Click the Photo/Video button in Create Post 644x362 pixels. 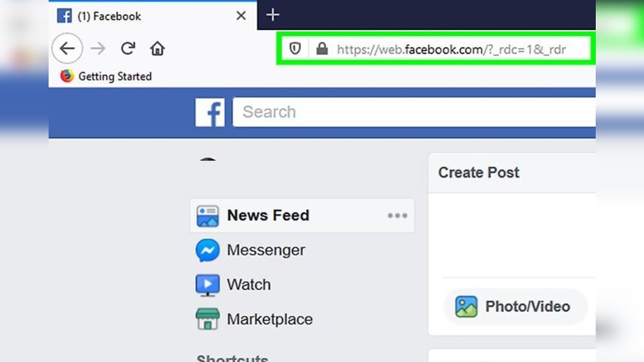[515, 306]
